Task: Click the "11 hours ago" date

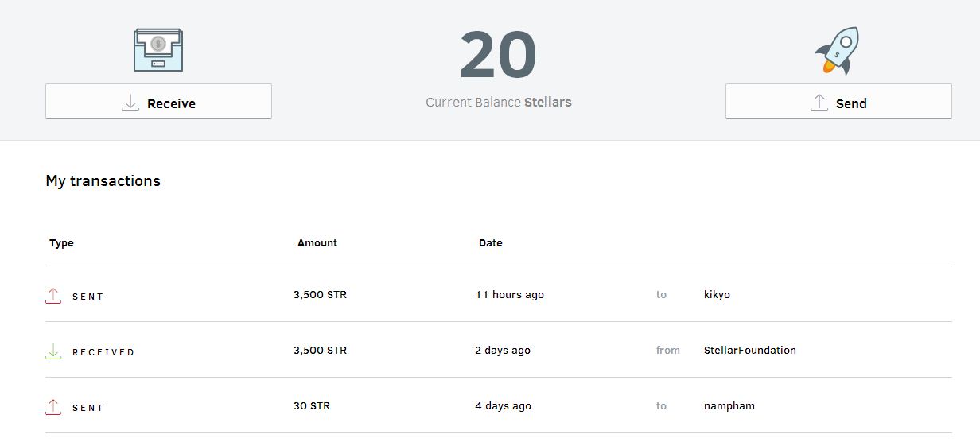Action: pyautogui.click(x=510, y=295)
